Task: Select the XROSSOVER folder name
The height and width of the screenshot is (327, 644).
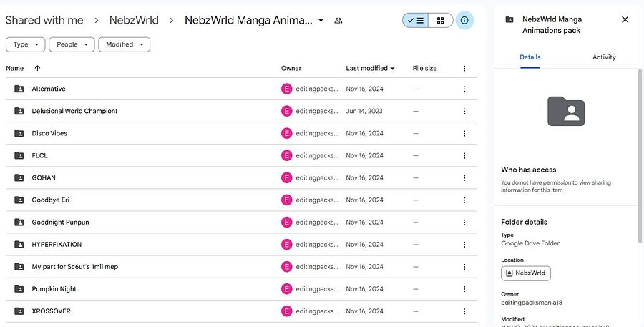Action: click(51, 311)
